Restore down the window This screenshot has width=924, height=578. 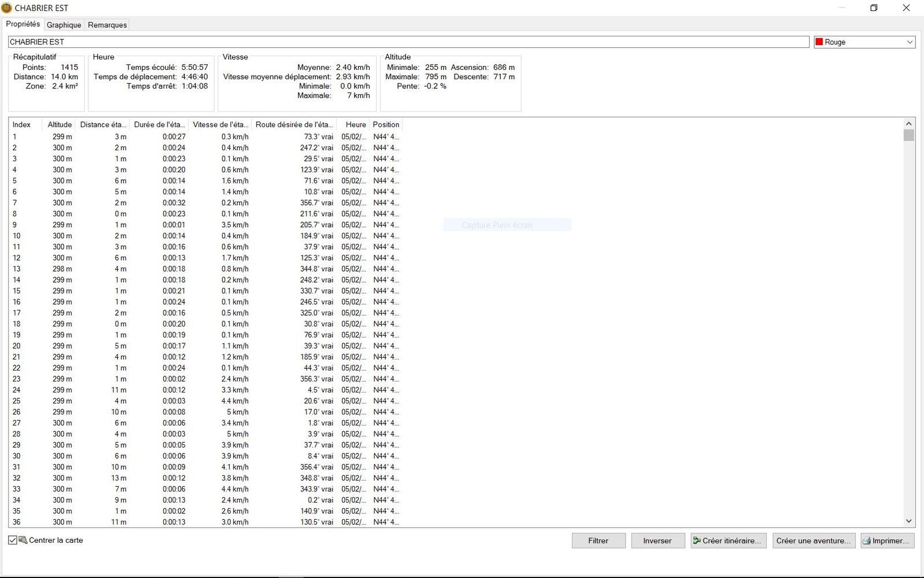click(x=874, y=8)
